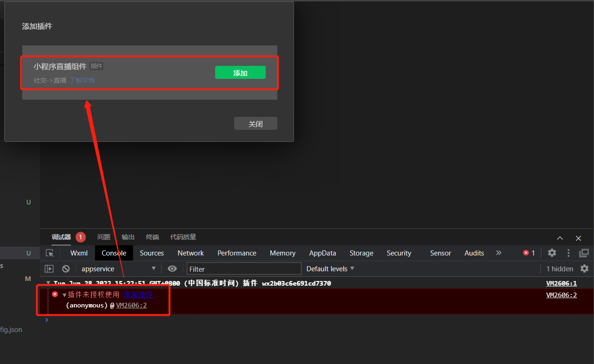Collapse the debugger panel with the up chevron
The height and width of the screenshot is (364, 594).
click(560, 238)
